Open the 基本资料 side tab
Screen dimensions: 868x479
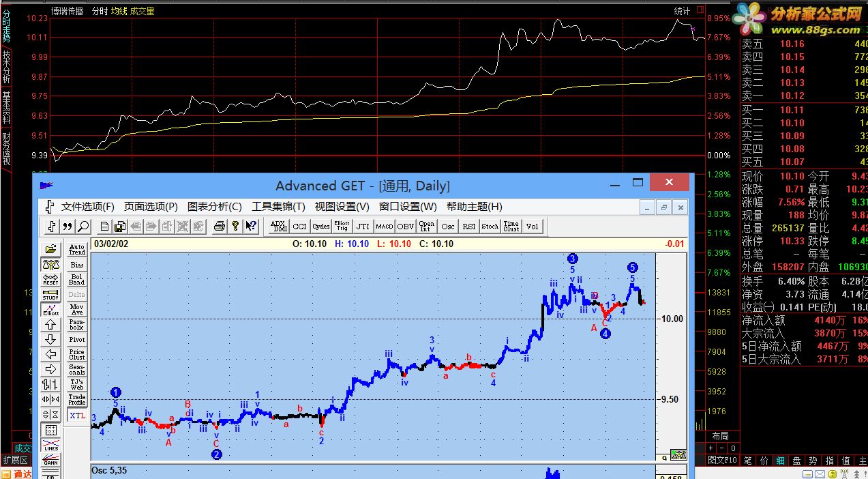point(6,108)
